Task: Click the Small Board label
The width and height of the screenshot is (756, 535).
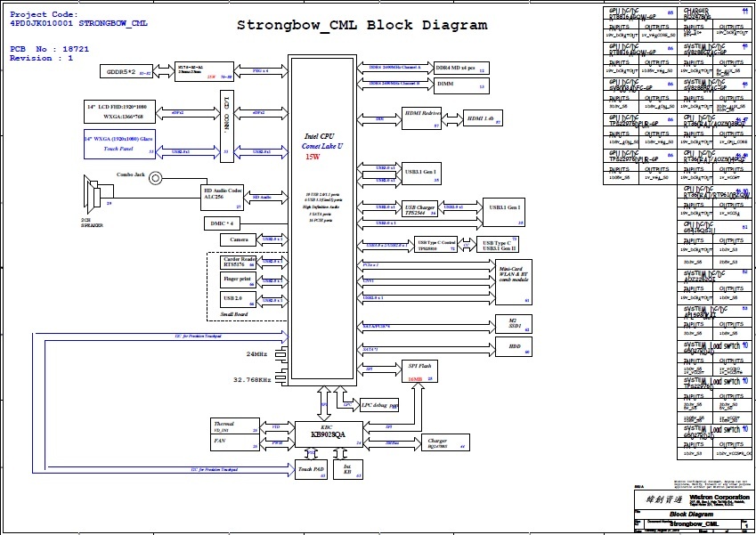Action: coord(234,314)
